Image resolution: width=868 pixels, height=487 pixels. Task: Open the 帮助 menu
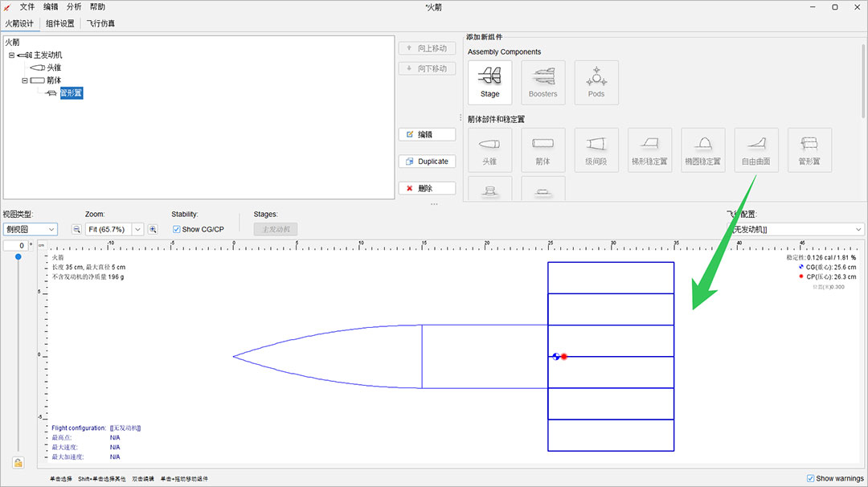(97, 6)
